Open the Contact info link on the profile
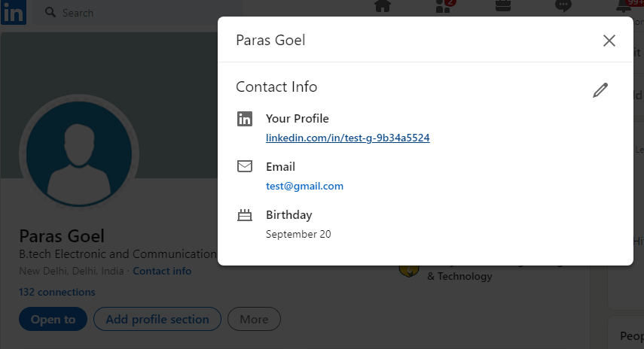 coord(162,271)
